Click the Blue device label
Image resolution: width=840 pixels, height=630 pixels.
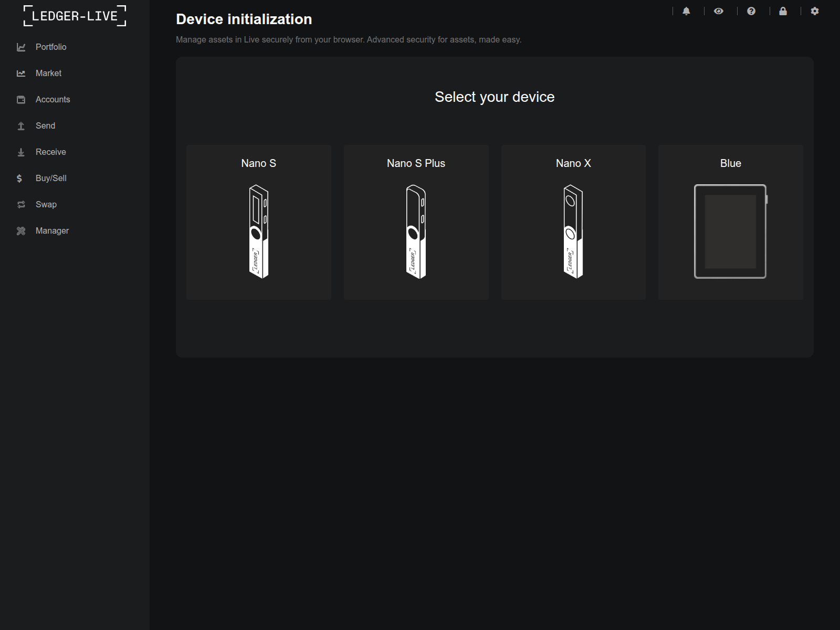click(x=731, y=163)
